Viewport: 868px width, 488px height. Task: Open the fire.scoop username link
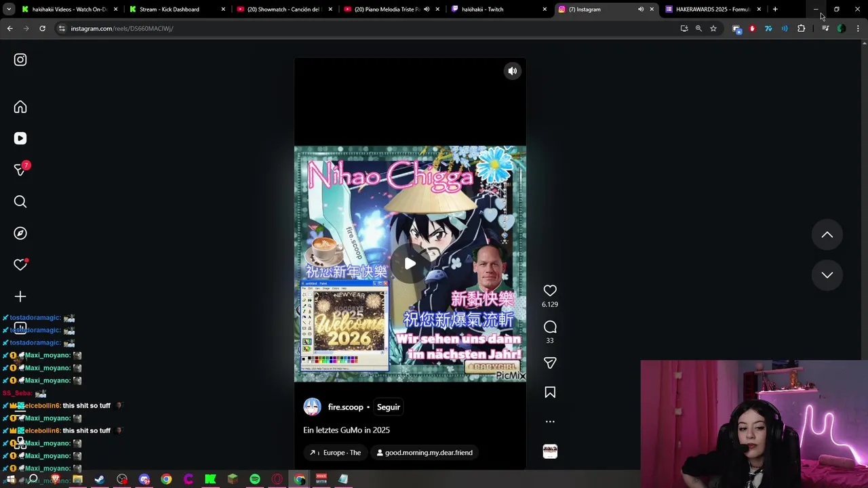(x=346, y=407)
